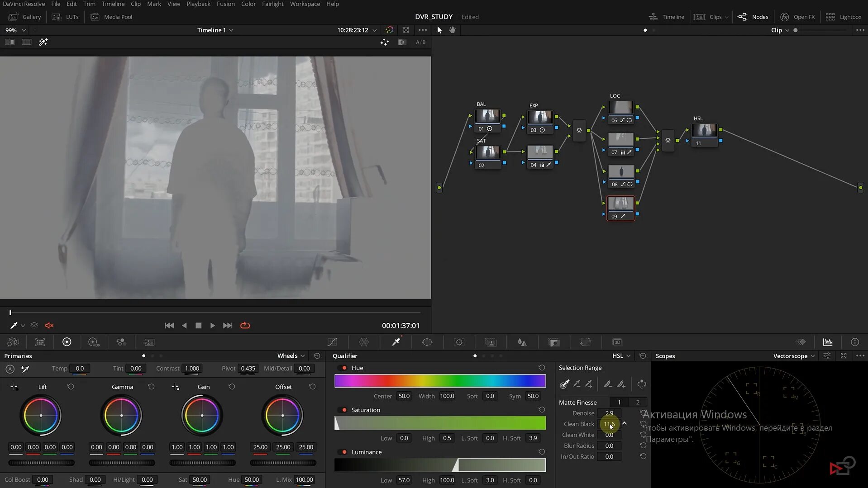Open the 3D palette
The width and height of the screenshot is (868, 488).
click(617, 342)
